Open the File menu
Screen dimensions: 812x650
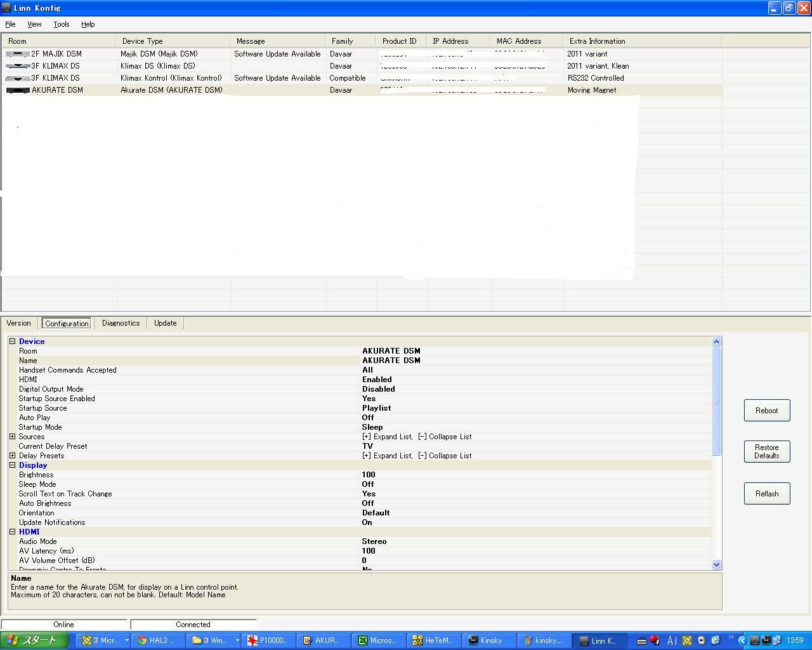point(10,24)
